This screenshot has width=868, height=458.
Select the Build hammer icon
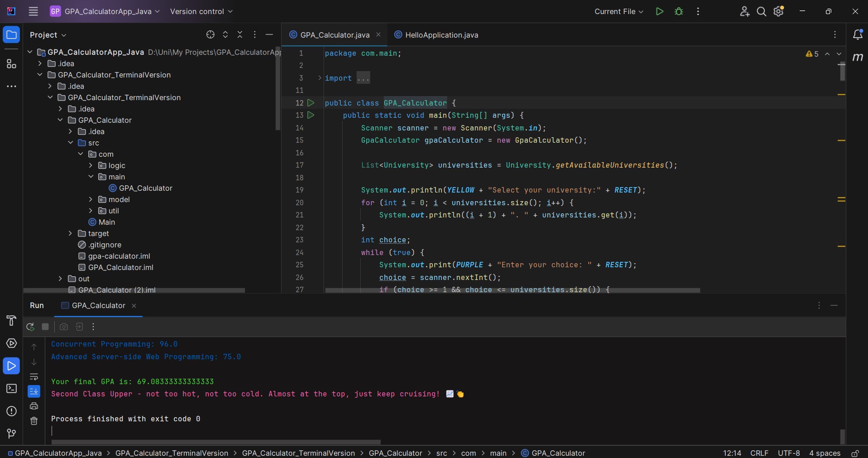click(x=11, y=321)
